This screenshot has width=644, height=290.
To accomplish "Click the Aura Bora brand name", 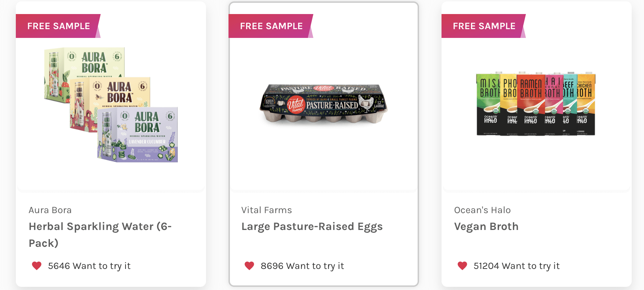I will point(50,210).
